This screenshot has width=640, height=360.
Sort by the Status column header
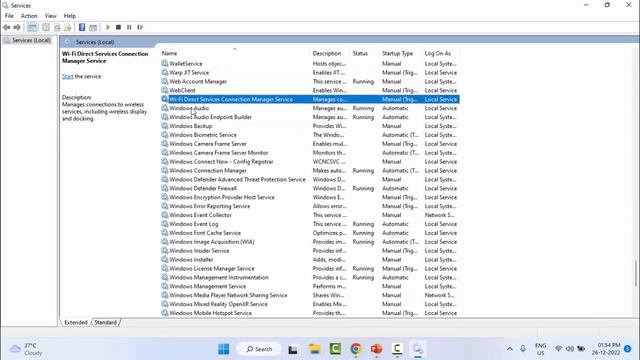pos(360,53)
